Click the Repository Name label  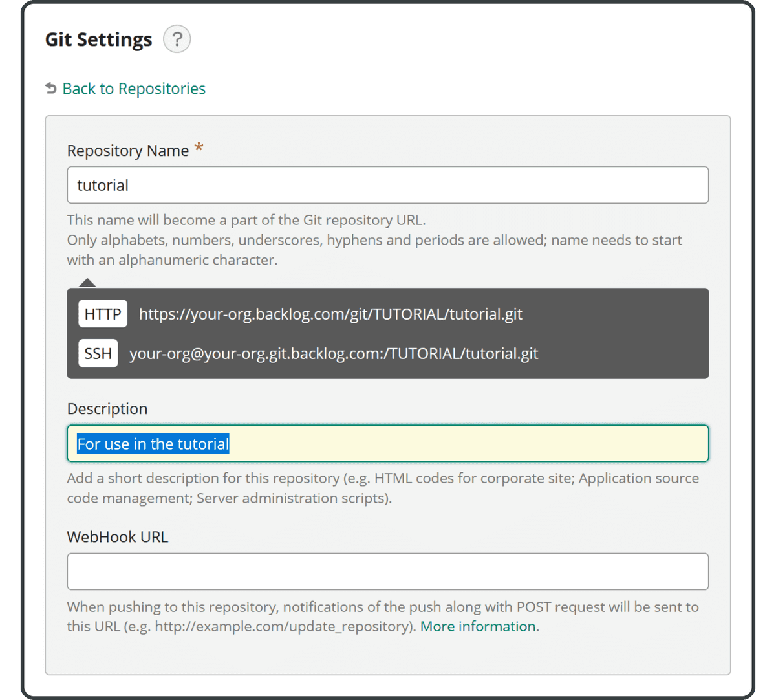coord(127,151)
